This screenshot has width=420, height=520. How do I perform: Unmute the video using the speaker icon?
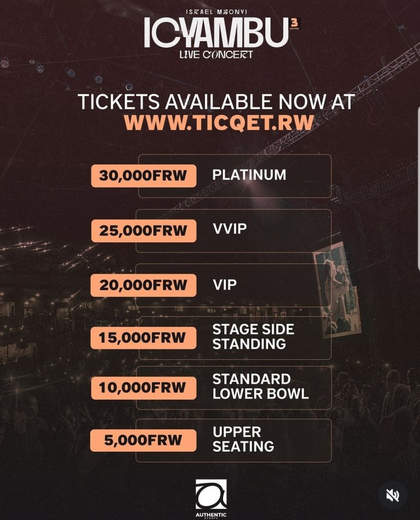(393, 495)
